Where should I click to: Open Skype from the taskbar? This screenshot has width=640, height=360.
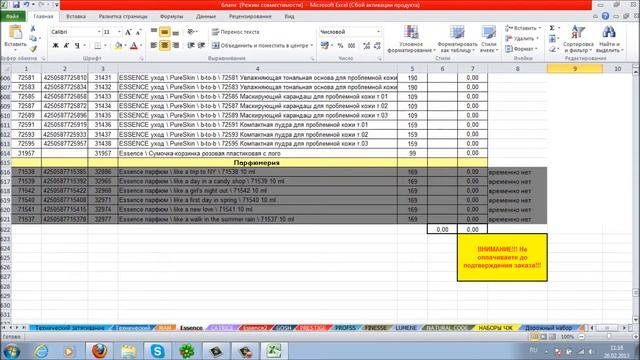click(x=157, y=351)
